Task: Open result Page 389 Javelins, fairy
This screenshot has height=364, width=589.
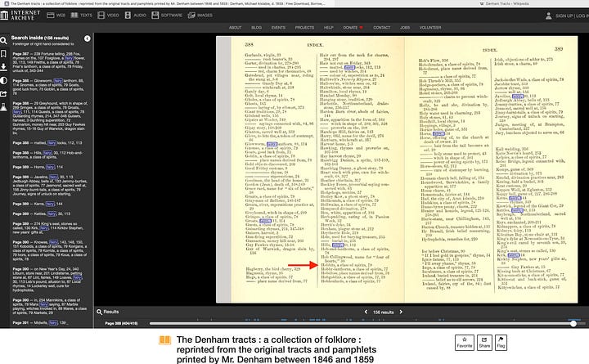Action: coord(49,185)
